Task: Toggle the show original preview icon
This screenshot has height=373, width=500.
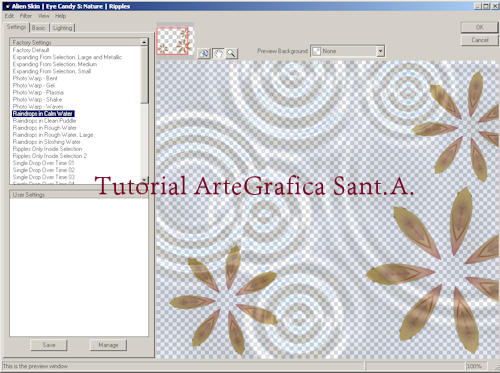Action: 204,53
